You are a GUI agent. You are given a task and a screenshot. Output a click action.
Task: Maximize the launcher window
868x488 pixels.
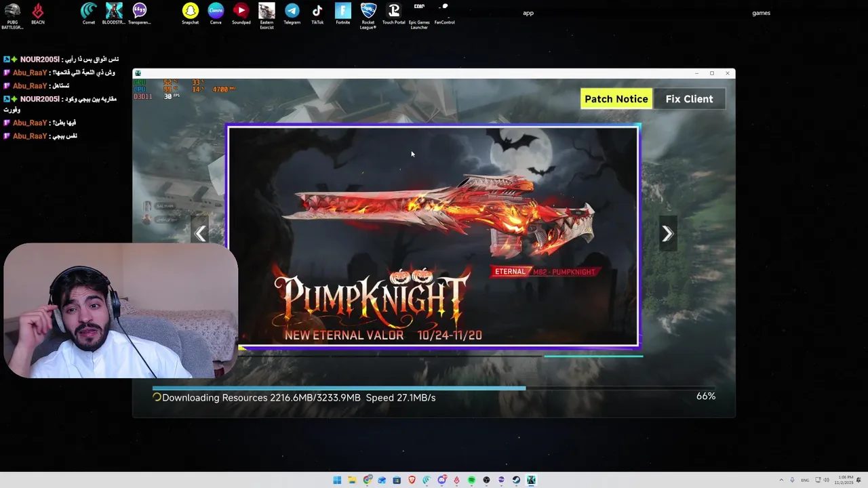tap(712, 73)
